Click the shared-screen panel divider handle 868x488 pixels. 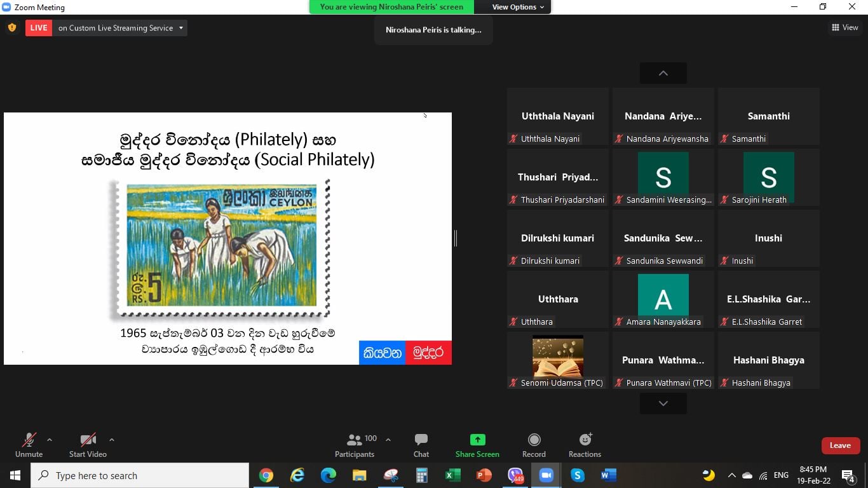456,238
